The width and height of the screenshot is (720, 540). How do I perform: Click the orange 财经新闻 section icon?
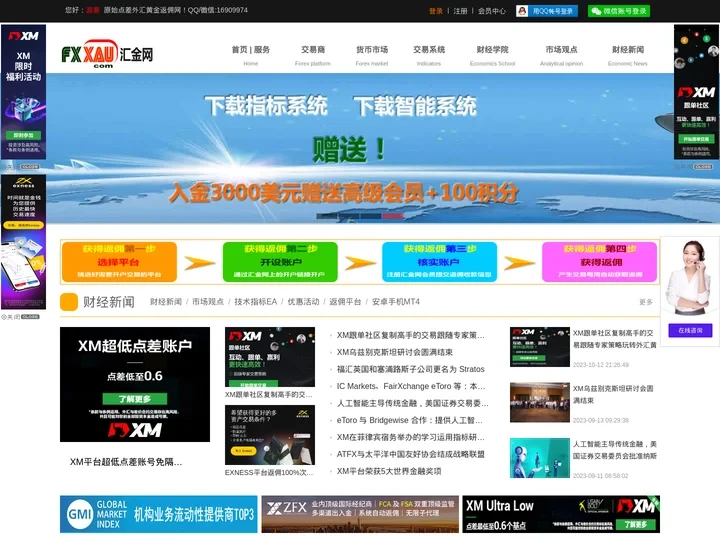pyautogui.click(x=69, y=302)
